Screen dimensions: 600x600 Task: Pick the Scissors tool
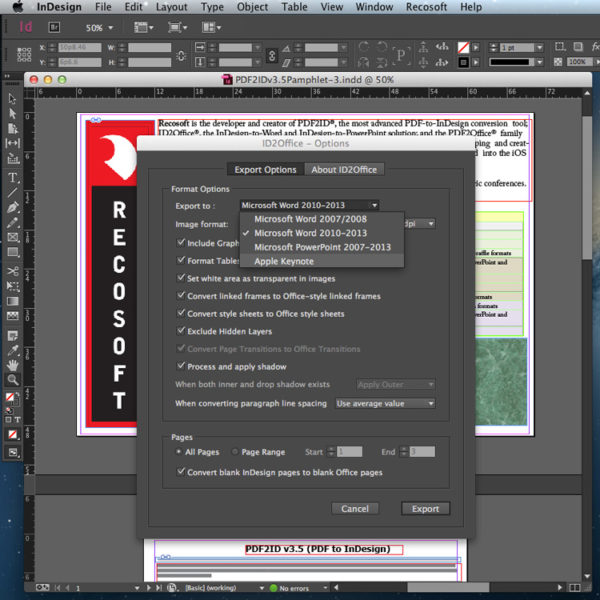(13, 271)
